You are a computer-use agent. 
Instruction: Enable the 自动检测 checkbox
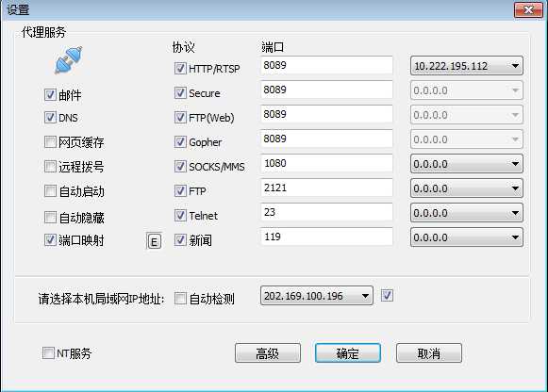pyautogui.click(x=180, y=299)
